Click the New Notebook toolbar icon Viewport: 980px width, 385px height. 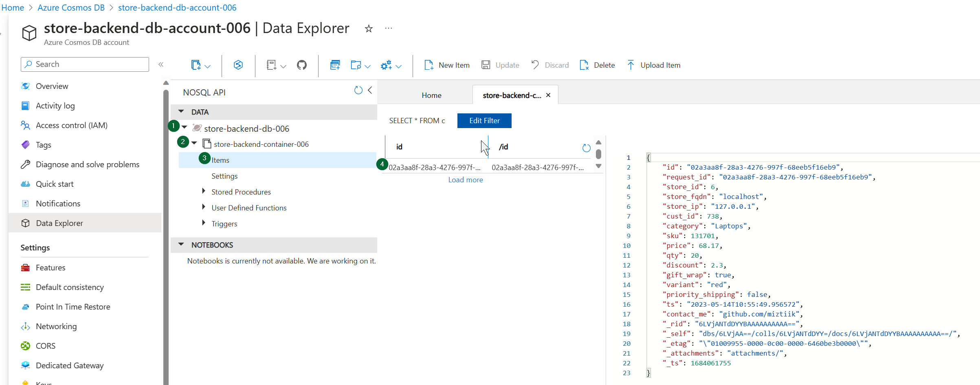point(271,65)
